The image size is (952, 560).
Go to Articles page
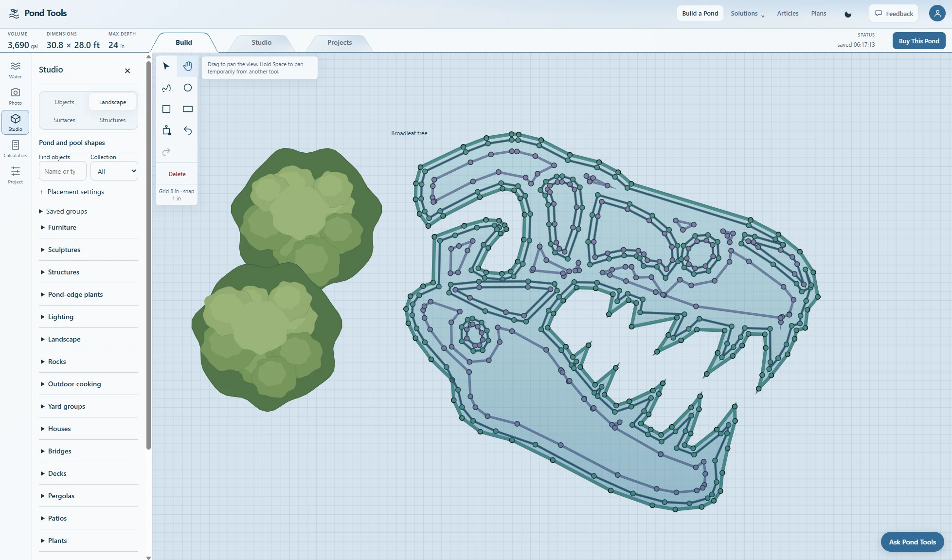coord(788,14)
